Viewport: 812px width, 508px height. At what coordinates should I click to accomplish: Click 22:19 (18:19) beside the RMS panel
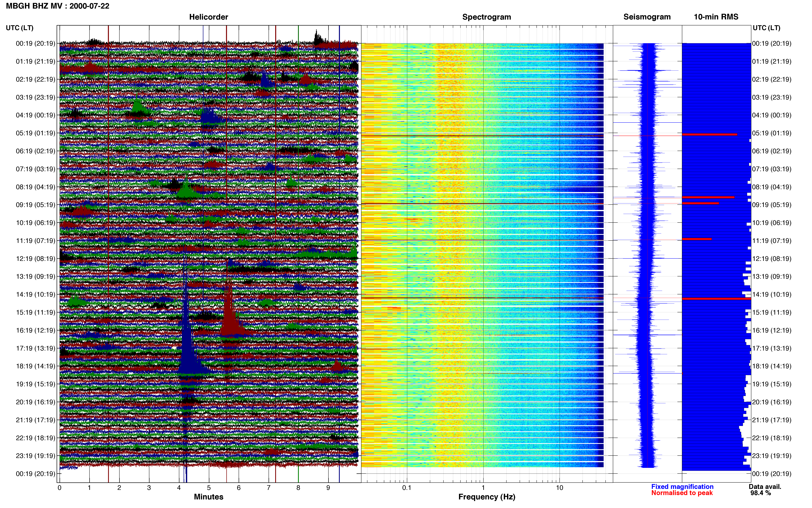tap(772, 438)
